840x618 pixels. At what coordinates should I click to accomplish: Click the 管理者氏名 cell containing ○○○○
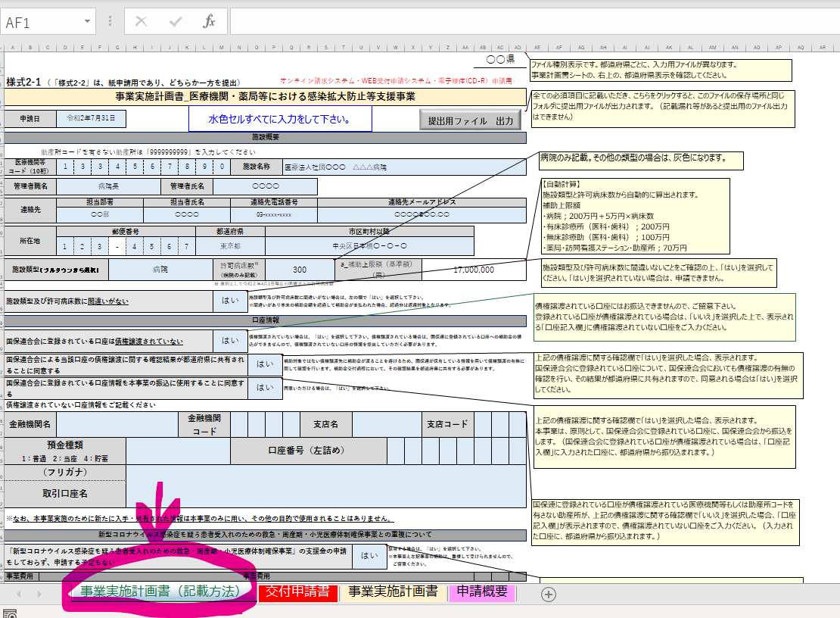click(x=265, y=186)
